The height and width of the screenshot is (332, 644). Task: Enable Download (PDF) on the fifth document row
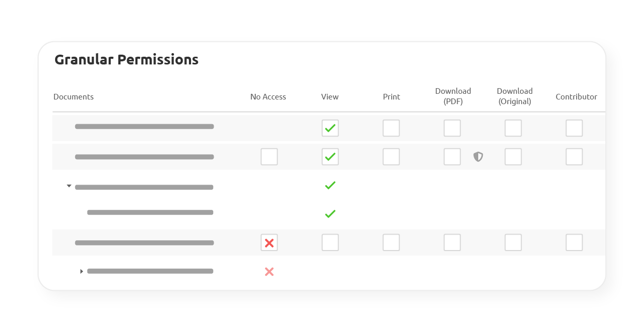point(452,242)
